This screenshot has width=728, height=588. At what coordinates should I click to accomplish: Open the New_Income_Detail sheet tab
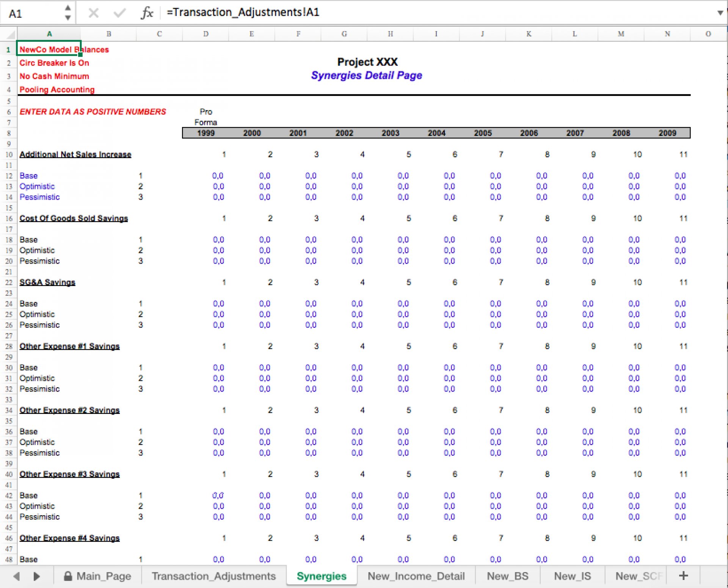[x=416, y=576]
